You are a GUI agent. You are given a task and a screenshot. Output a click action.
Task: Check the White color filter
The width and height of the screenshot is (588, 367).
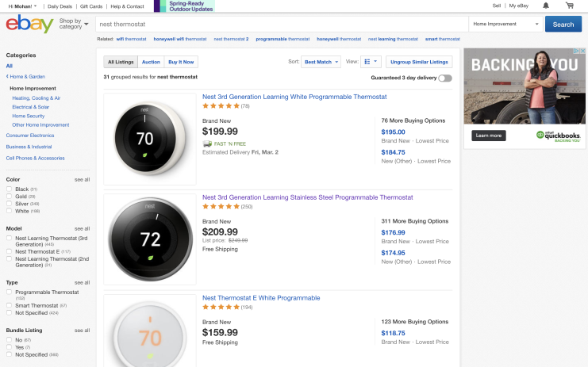9,211
